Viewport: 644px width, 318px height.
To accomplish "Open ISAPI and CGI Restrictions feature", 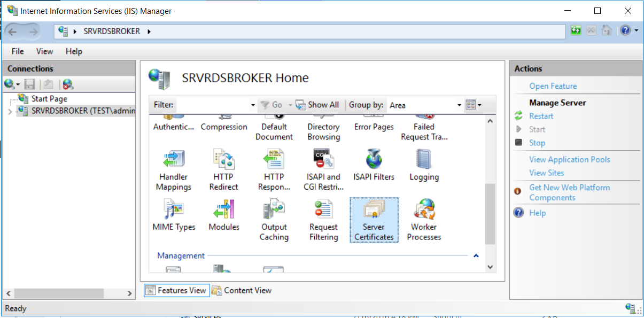I will tap(323, 170).
